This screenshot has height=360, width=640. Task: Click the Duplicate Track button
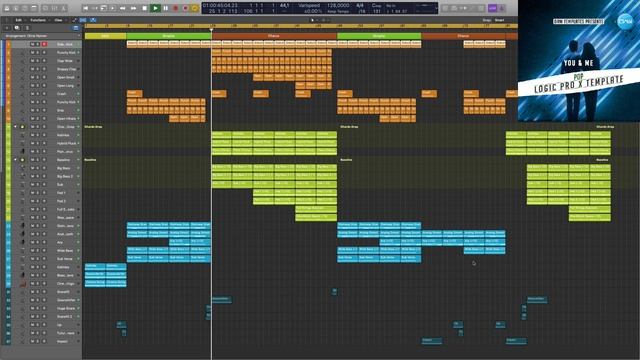[17, 28]
